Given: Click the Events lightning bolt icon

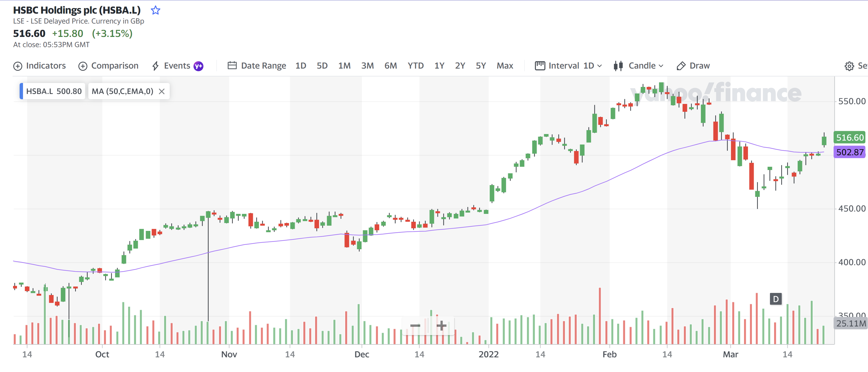Looking at the screenshot, I should point(155,66).
